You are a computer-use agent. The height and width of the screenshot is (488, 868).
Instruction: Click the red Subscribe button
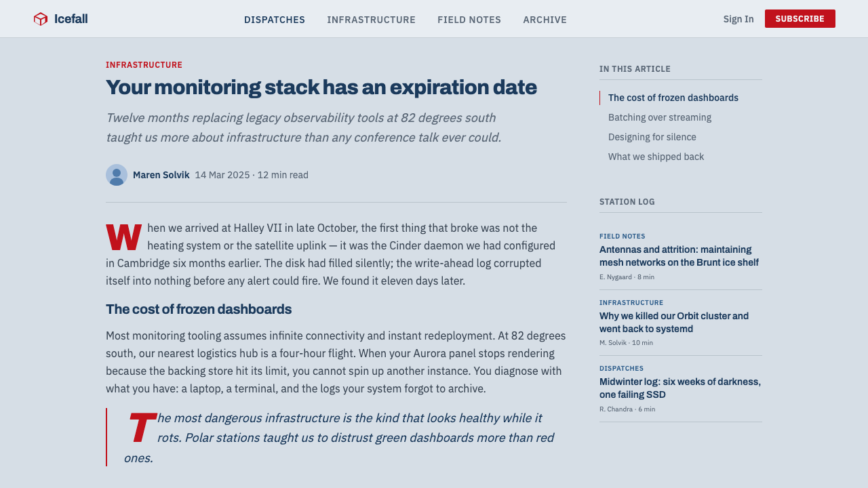point(800,19)
